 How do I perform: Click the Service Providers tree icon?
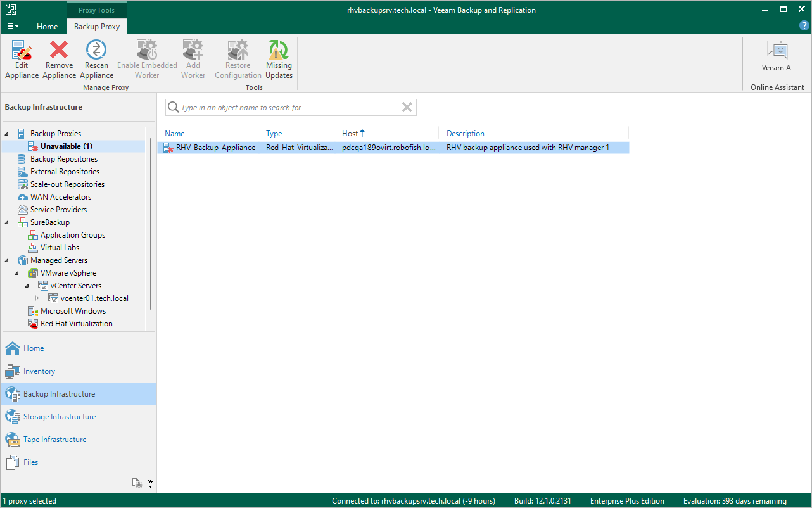tap(22, 210)
